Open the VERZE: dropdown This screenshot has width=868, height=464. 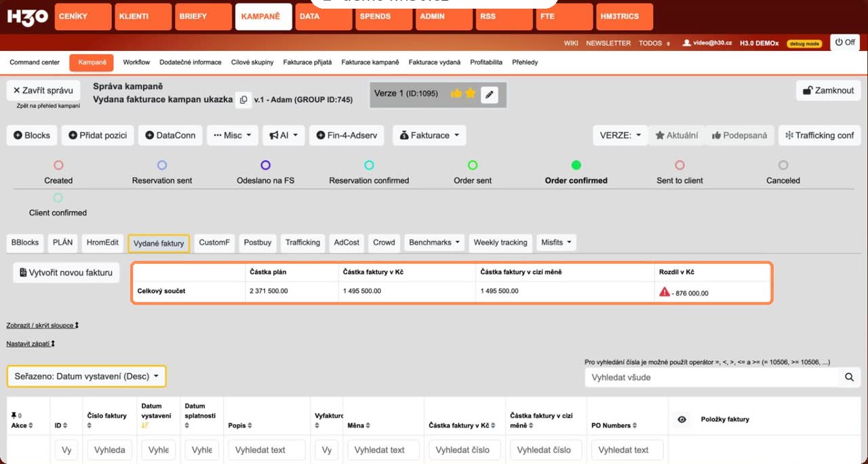[620, 135]
